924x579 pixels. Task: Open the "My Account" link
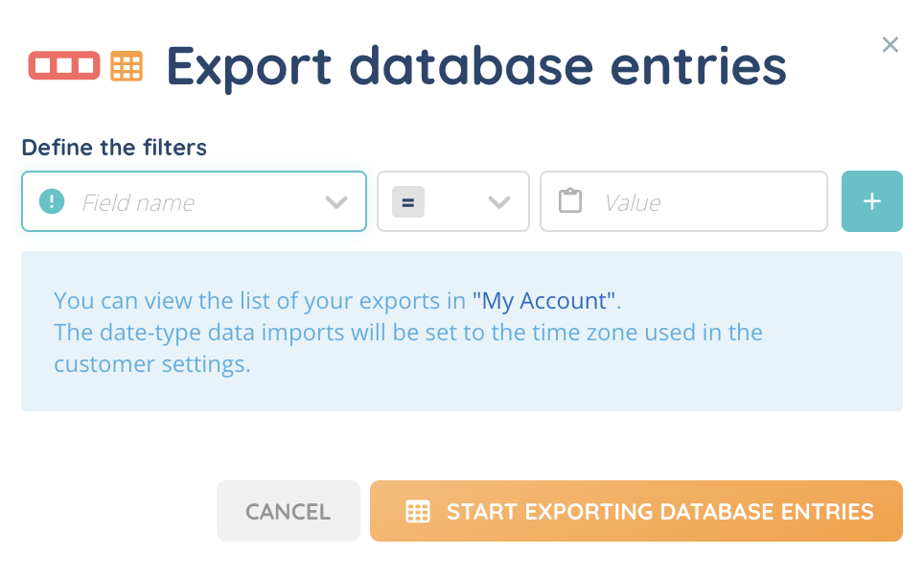click(x=545, y=301)
